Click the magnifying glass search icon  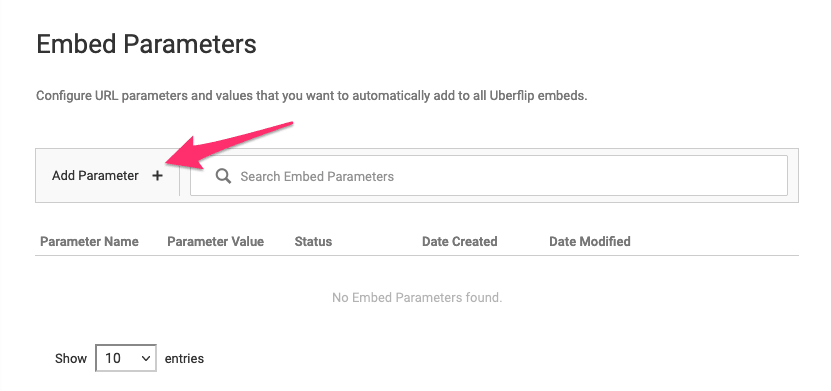click(x=224, y=176)
